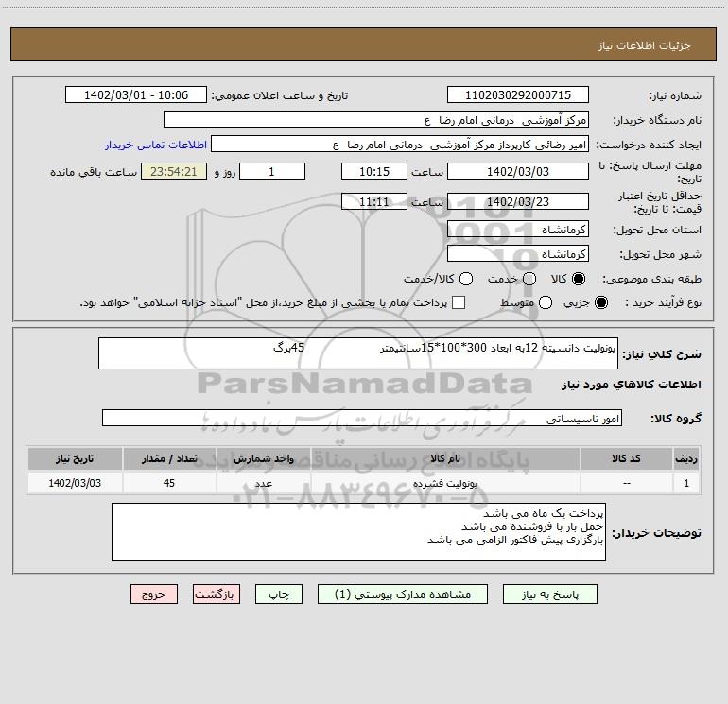Click the deadline time field 10:15
728x704 pixels.
point(374,171)
